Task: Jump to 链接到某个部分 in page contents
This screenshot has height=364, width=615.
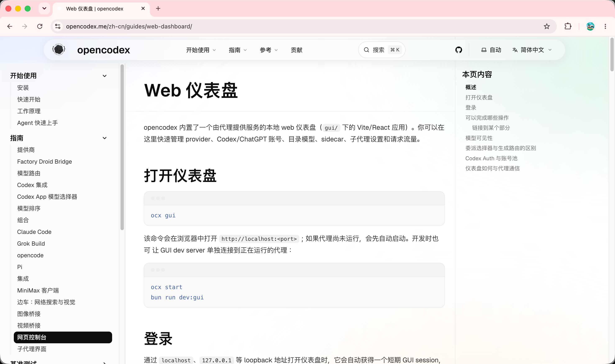Action: [491, 128]
